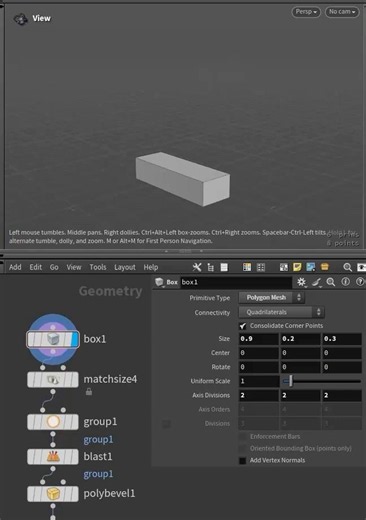Click the Uniform Scale value field

[259, 381]
